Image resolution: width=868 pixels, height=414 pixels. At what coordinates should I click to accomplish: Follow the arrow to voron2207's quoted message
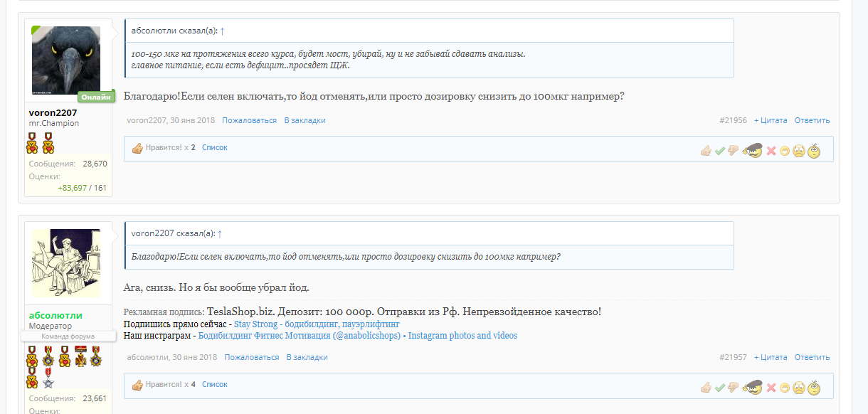click(x=220, y=233)
